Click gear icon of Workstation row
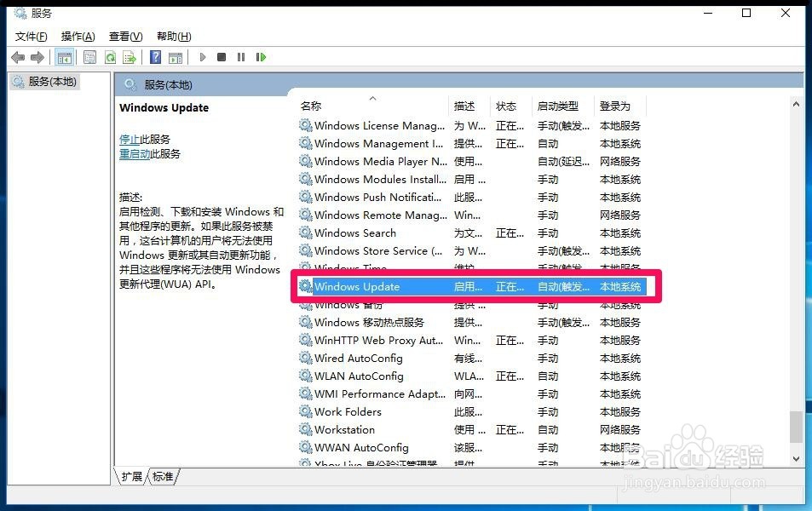This screenshot has height=511, width=812. click(x=306, y=430)
